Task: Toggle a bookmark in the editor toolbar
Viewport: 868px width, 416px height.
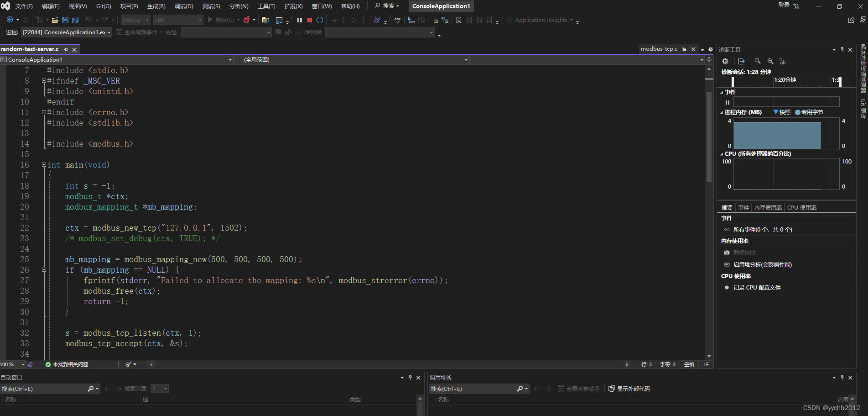Action: click(458, 20)
